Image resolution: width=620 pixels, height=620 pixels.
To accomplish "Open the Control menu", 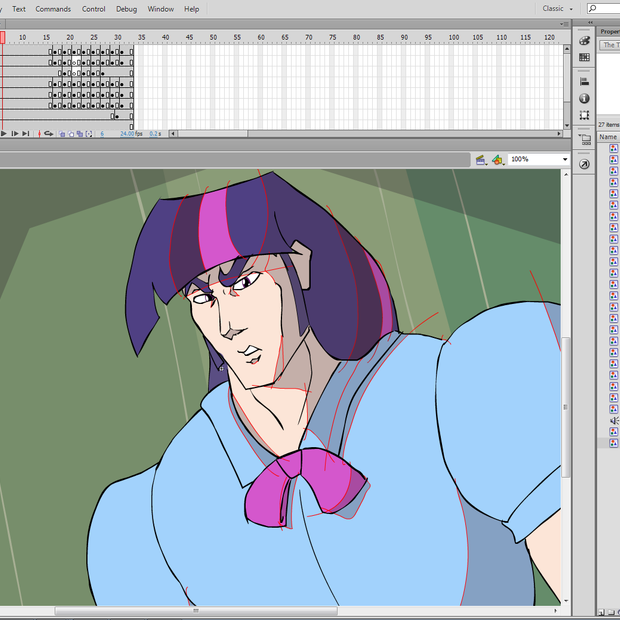I will tap(93, 9).
